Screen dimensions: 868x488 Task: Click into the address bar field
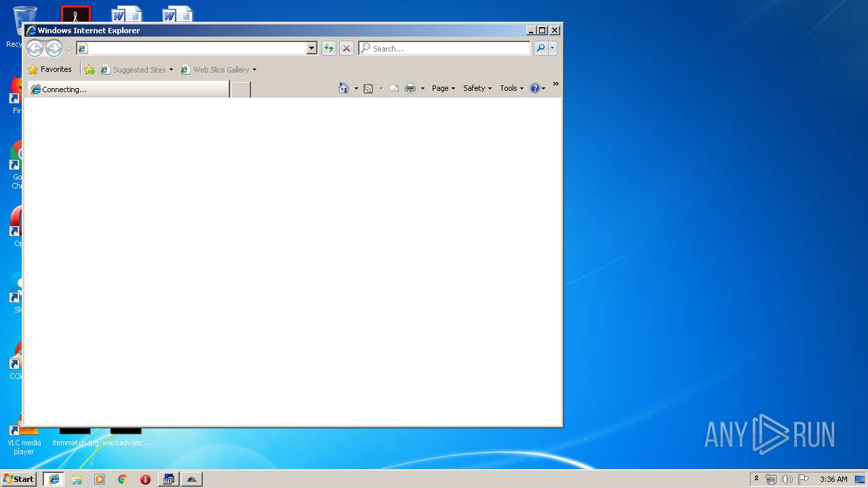coord(191,48)
